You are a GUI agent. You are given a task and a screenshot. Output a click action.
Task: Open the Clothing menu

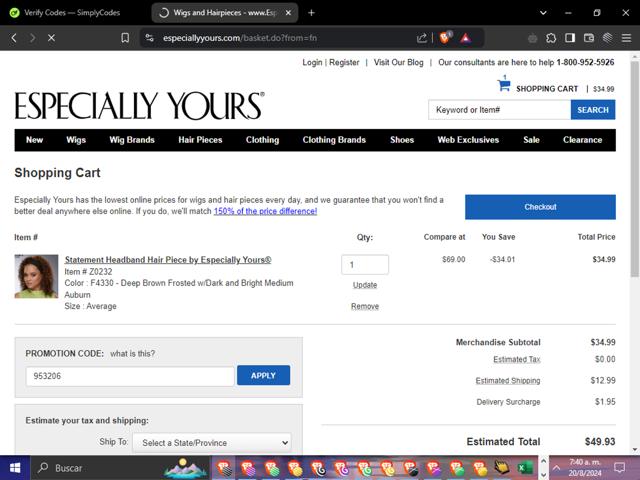[x=262, y=140]
